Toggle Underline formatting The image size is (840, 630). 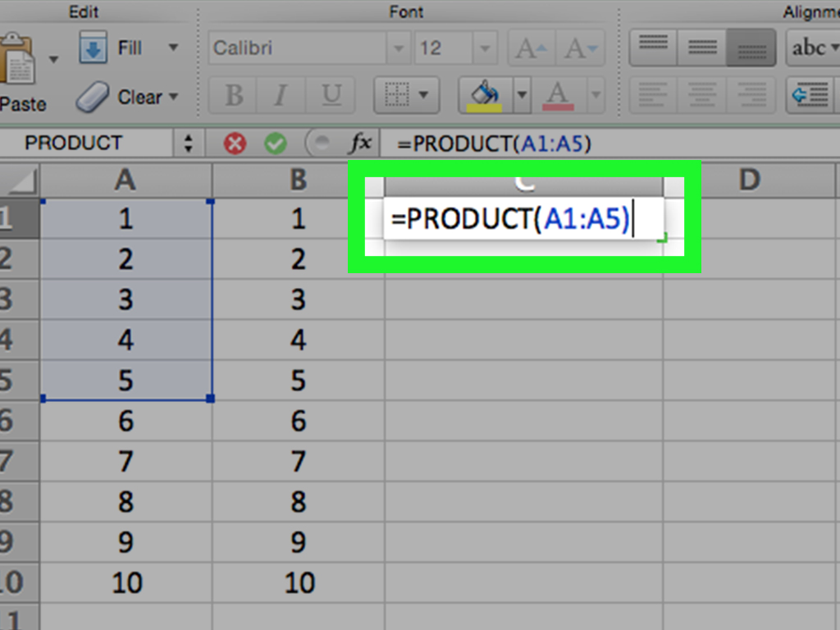[x=331, y=95]
